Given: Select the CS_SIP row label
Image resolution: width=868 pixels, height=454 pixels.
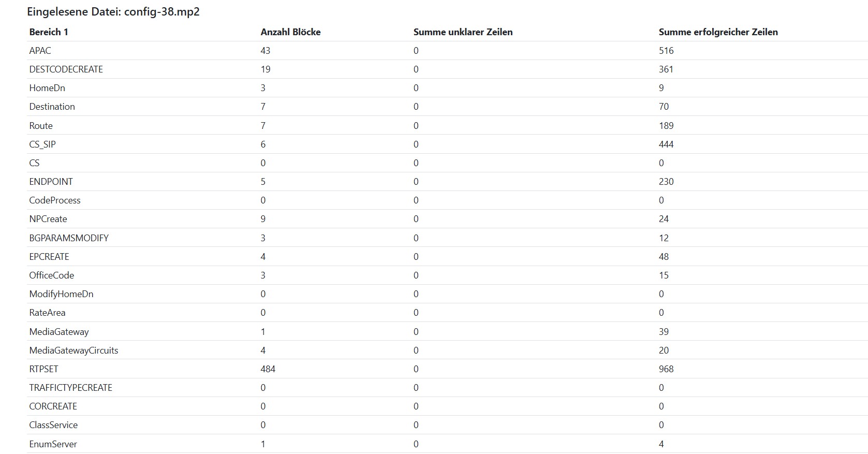Looking at the screenshot, I should point(42,144).
